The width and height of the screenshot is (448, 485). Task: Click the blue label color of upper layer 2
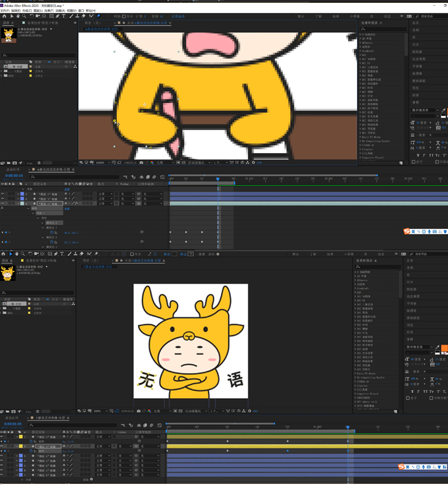point(22,194)
